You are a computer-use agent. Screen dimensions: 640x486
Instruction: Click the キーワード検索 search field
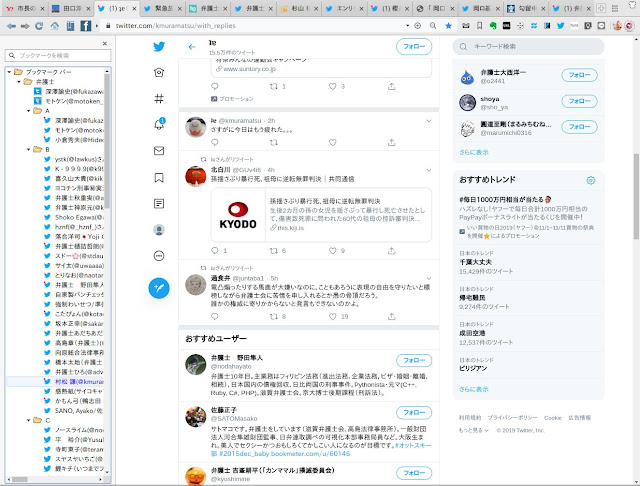(528, 47)
